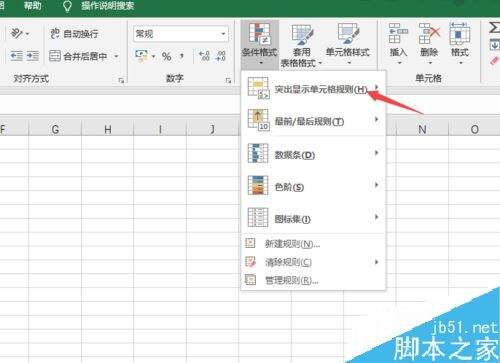Viewport: 500px width, 363px height.
Task: Open Insert cells dropdown arrow
Action: pyautogui.click(x=399, y=63)
